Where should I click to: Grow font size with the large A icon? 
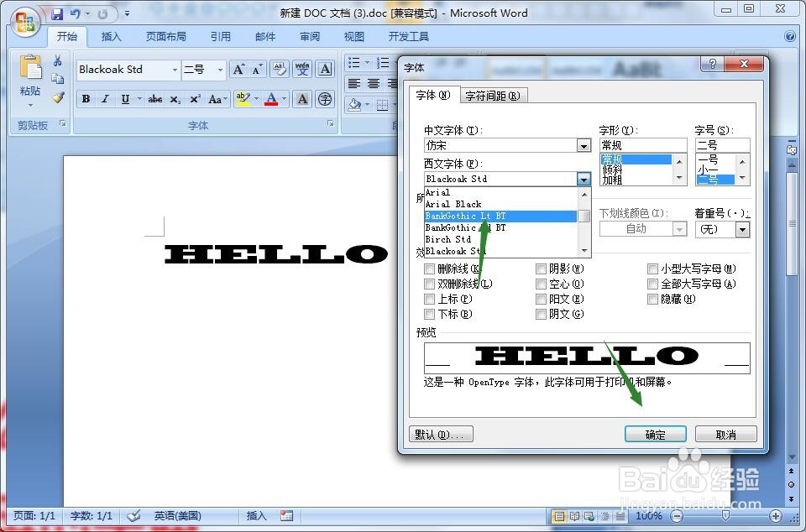238,70
